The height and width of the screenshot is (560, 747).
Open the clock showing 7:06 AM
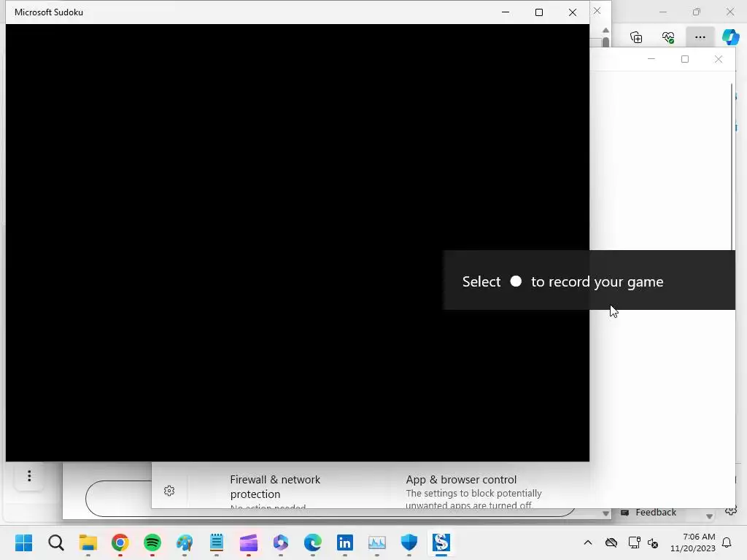[x=693, y=542]
